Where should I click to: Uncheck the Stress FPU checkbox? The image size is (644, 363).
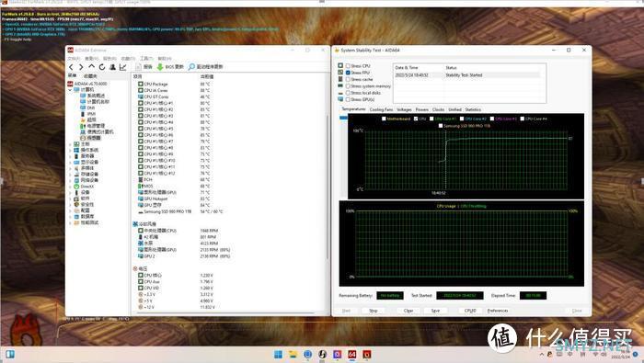pos(348,73)
